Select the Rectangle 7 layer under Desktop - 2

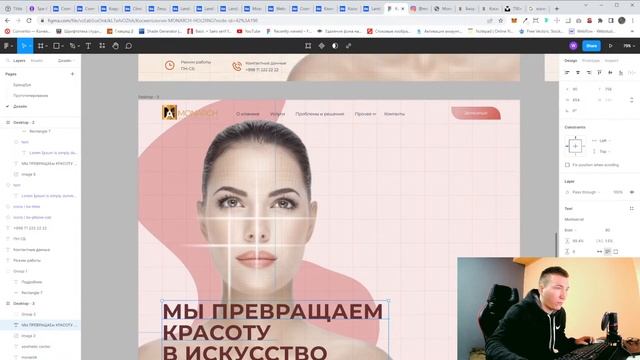click(40, 131)
